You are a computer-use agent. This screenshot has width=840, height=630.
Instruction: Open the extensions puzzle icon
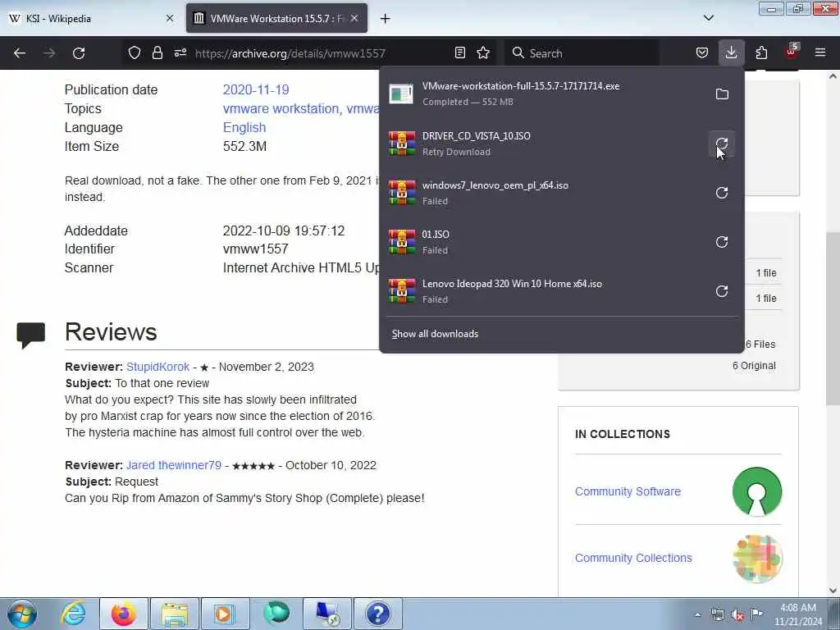click(761, 52)
